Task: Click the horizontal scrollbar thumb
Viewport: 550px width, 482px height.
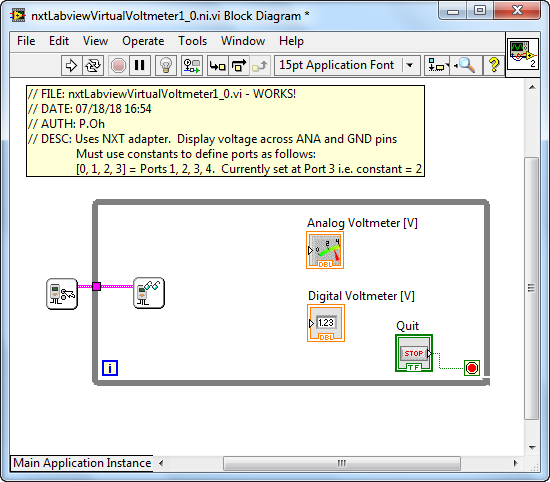Action: pos(342,463)
